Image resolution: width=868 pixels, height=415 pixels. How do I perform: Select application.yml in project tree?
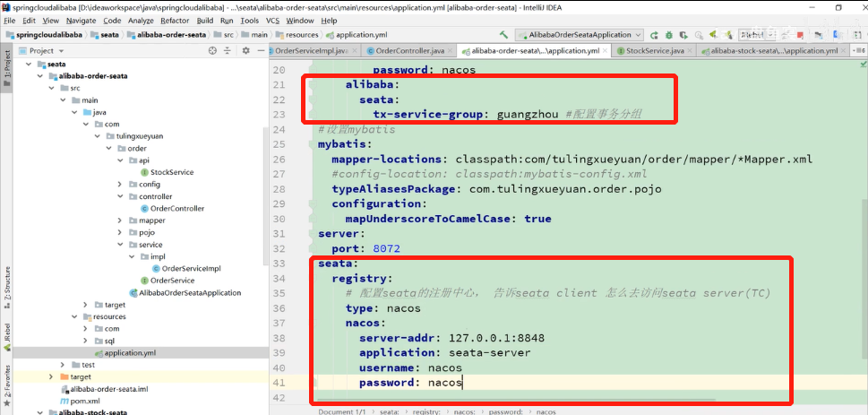(126, 353)
